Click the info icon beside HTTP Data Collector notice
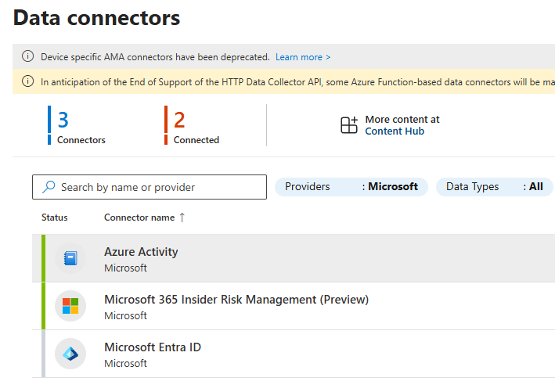Viewport: 555px width, 392px height. coord(27,81)
